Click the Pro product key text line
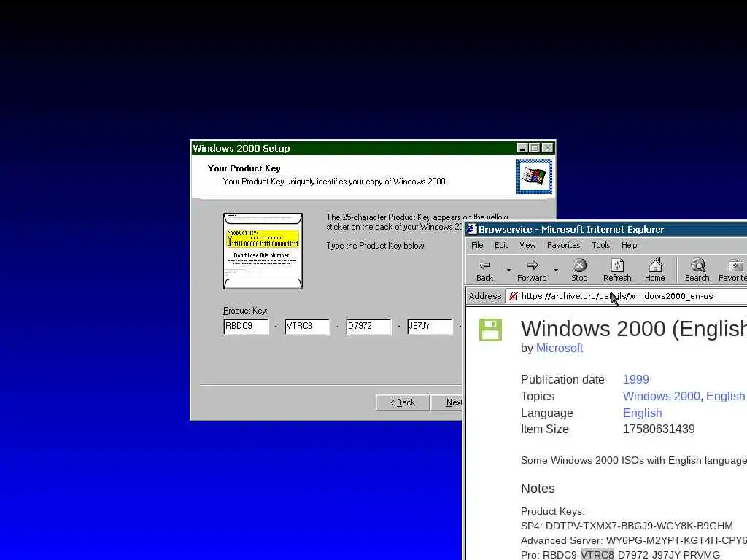 620,555
